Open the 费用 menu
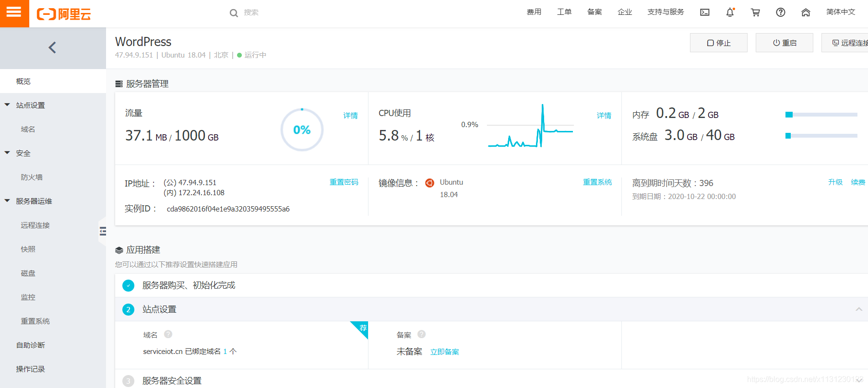This screenshot has height=388, width=868. click(x=534, y=12)
